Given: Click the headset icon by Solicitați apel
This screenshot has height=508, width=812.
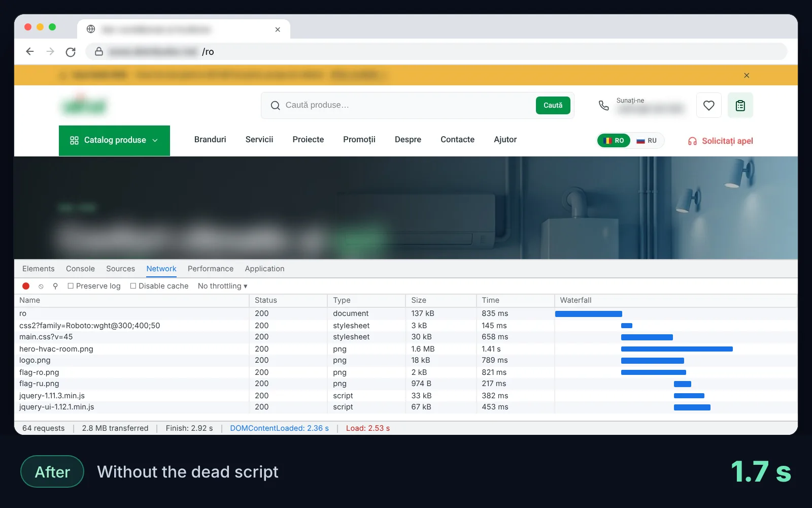Looking at the screenshot, I should pos(692,141).
